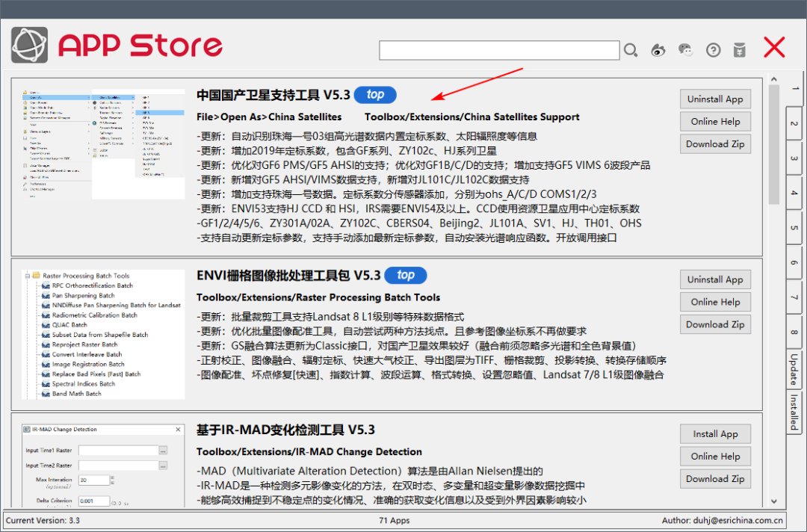Screen dimensions: 807x532
Task: Open Online Help for Raster Batch Tools
Action: [x=715, y=302]
